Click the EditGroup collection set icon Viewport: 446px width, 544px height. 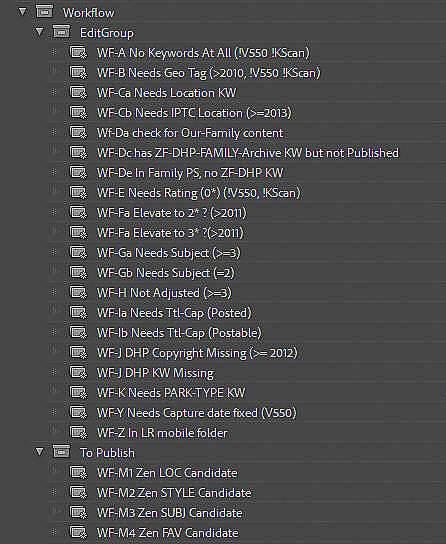click(61, 32)
